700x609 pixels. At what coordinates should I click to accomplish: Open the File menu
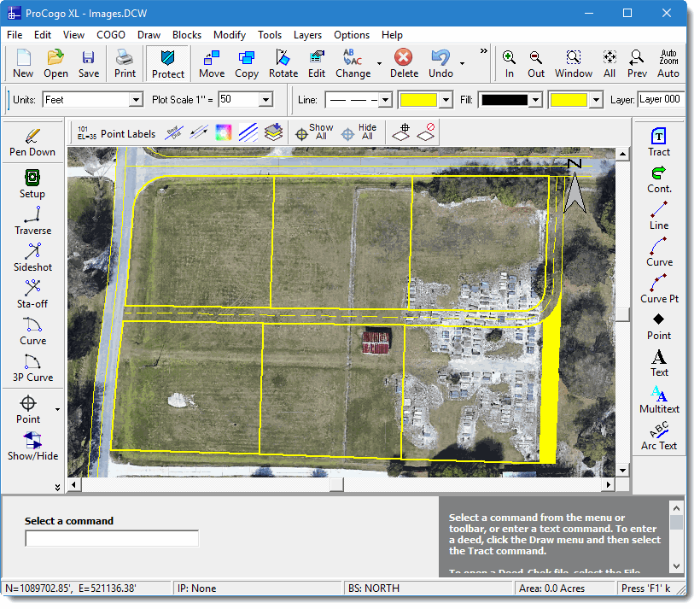pos(15,35)
